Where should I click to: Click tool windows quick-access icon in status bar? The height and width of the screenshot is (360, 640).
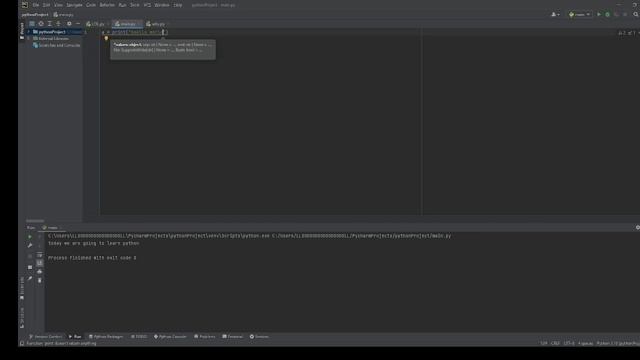pyautogui.click(x=22, y=344)
